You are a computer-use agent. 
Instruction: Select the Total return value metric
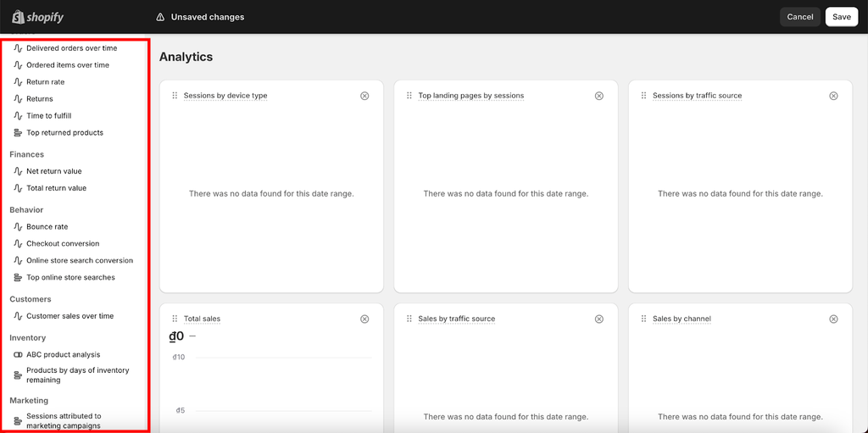click(57, 188)
